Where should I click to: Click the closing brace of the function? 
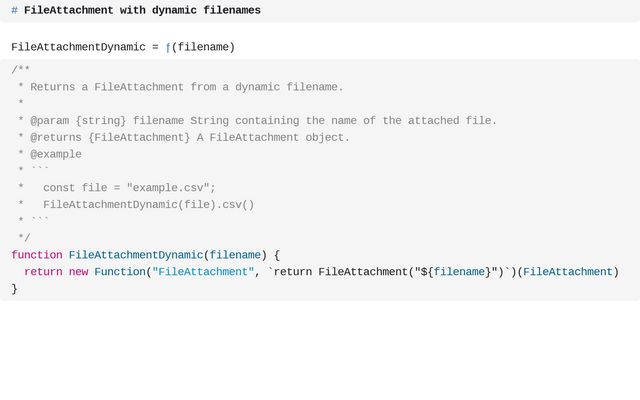(14, 289)
